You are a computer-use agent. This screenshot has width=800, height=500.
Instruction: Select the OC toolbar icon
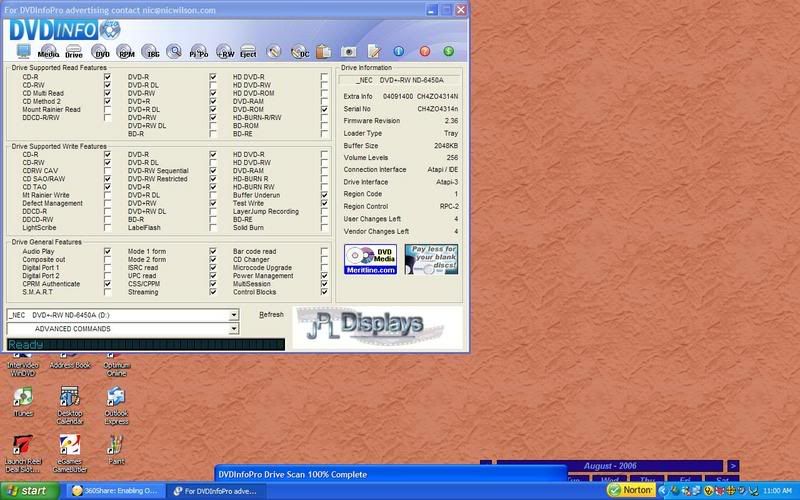pos(300,52)
